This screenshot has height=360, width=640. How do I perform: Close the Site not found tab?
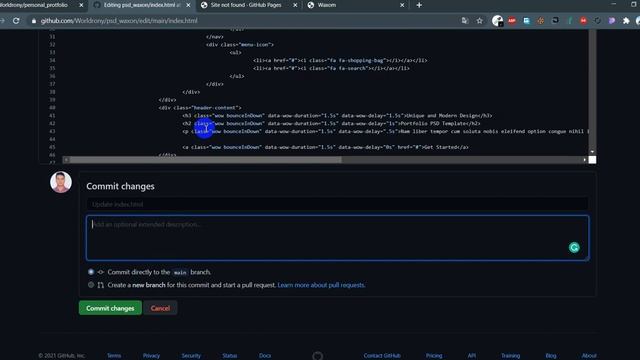[295, 5]
